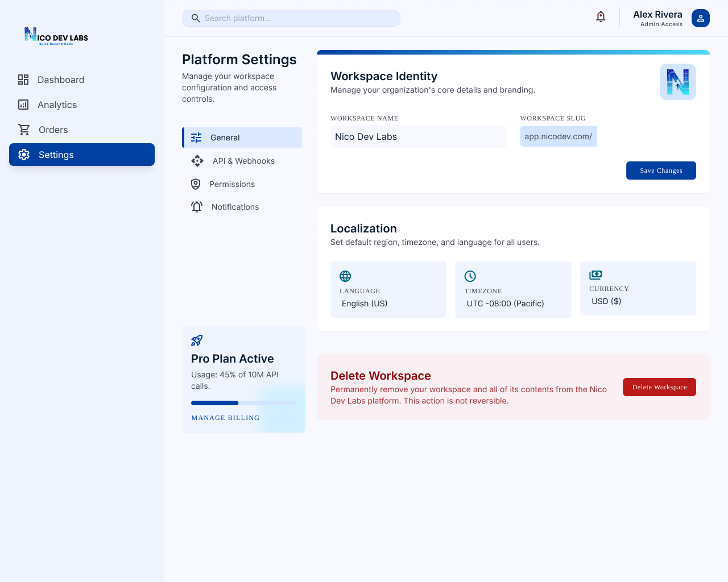Screen dimensions: 728x582
Task: Switch to the General settings tab
Action: 242,138
